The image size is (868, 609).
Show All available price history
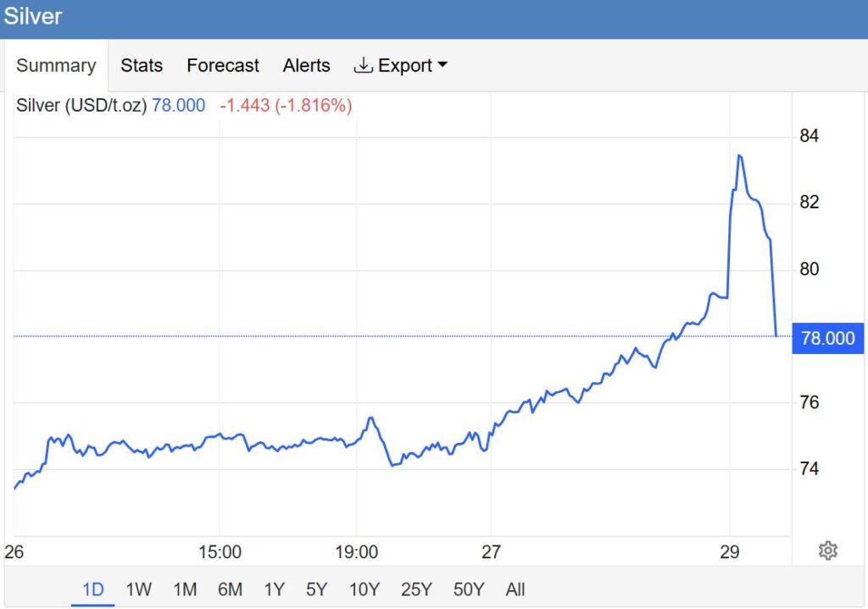pos(515,590)
